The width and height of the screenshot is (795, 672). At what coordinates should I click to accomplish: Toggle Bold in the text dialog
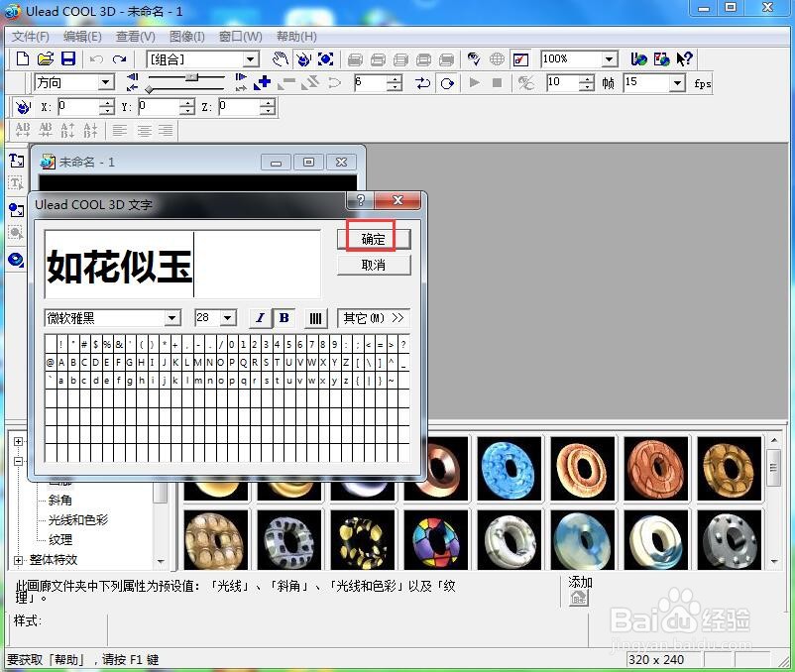pos(284,318)
